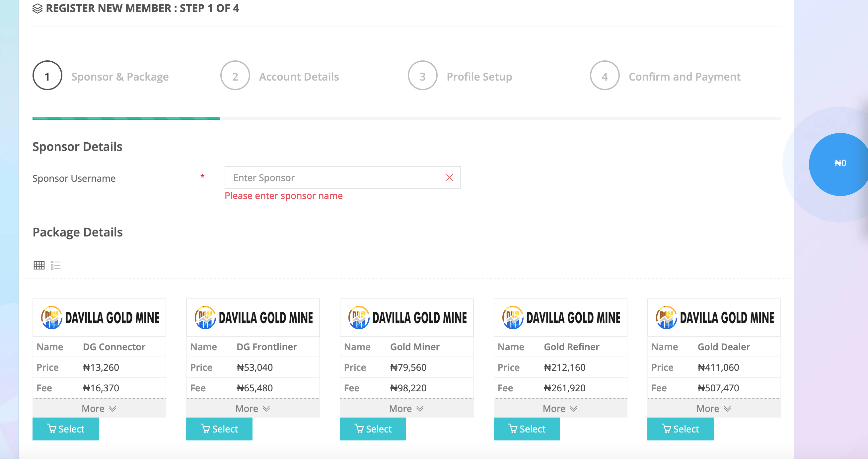Click the Sponsor Username label
This screenshot has width=868, height=459.
click(74, 178)
